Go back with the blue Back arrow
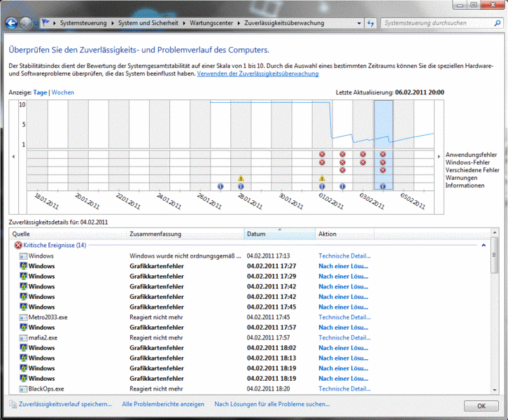 (x=11, y=23)
